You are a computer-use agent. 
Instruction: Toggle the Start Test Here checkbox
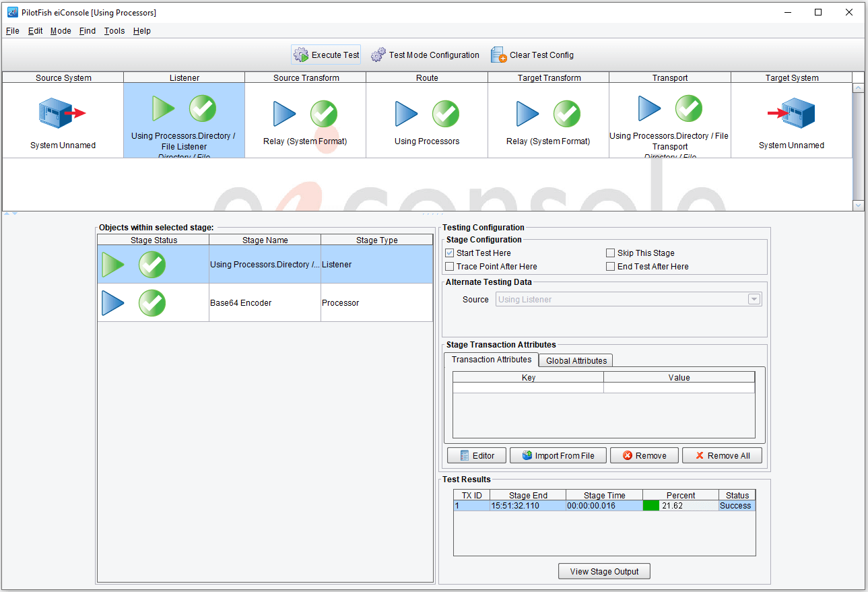450,253
